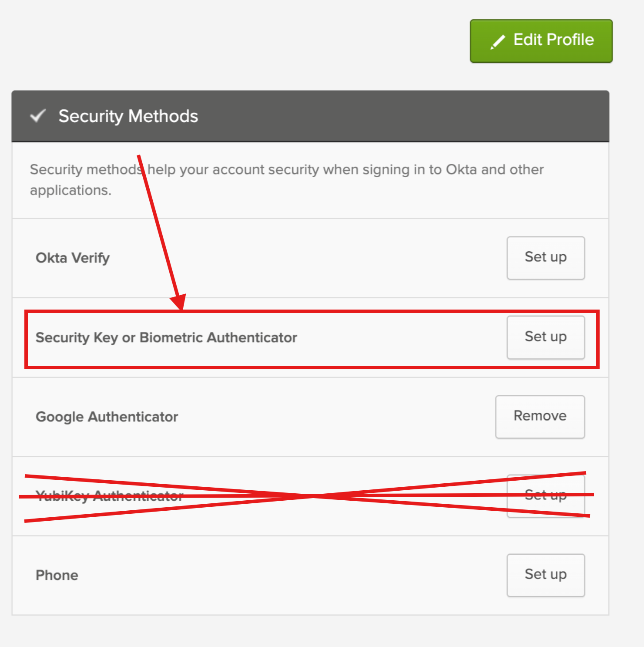Click the pencil icon on Edit Profile
Screen dimensions: 644x647
498,42
